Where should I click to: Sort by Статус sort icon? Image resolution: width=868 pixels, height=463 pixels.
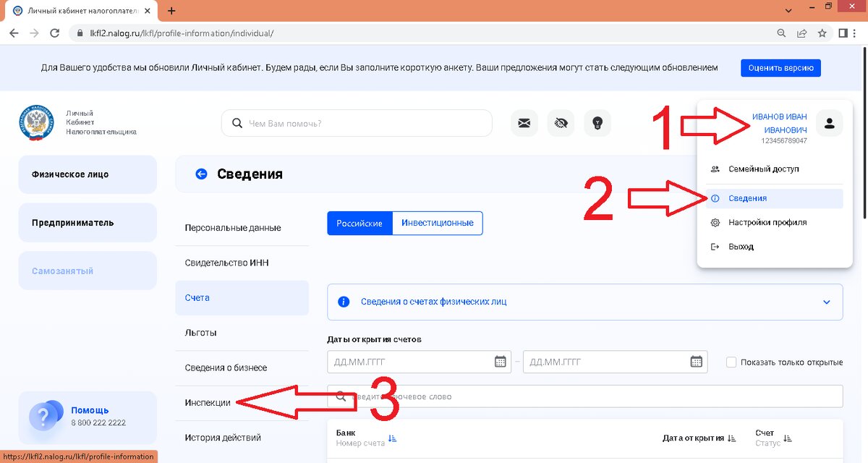point(788,438)
